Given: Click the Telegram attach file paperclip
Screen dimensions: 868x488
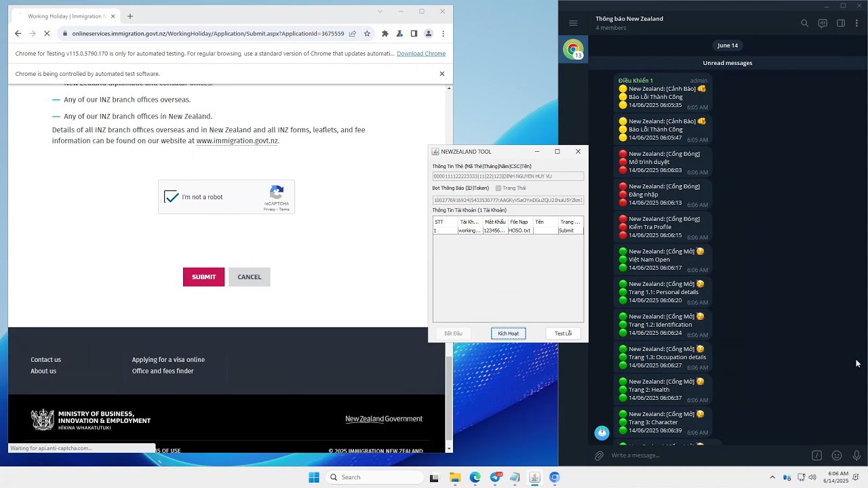Looking at the screenshot, I should (599, 455).
